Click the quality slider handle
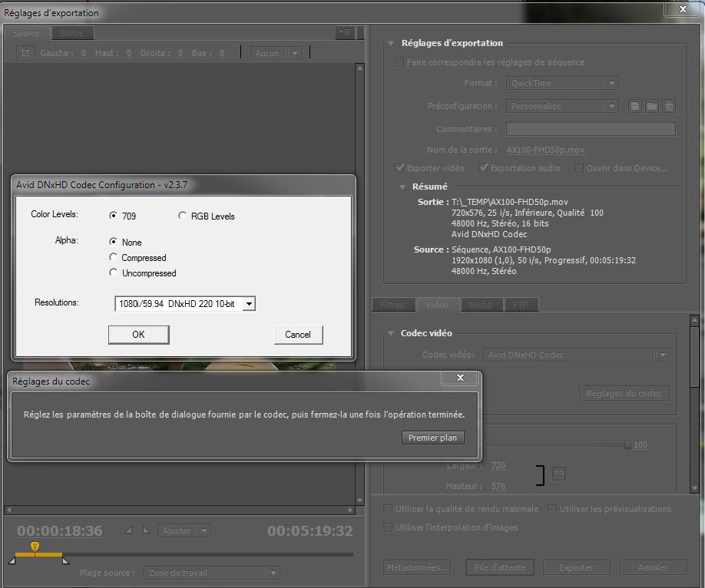The height and width of the screenshot is (588, 705). pyautogui.click(x=627, y=445)
